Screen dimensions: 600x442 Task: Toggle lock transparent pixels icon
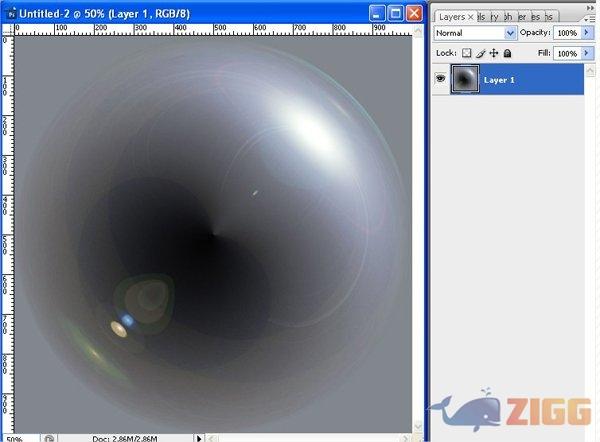point(466,53)
